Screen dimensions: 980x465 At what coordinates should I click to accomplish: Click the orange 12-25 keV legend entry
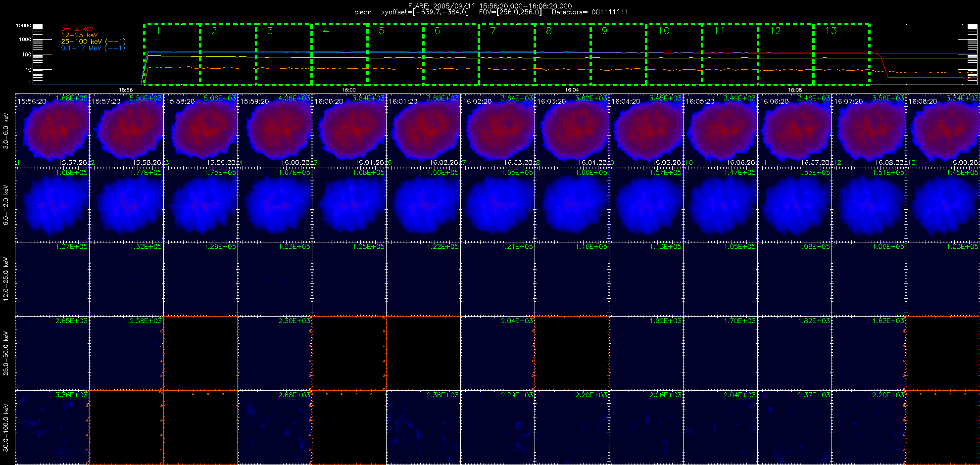79,35
